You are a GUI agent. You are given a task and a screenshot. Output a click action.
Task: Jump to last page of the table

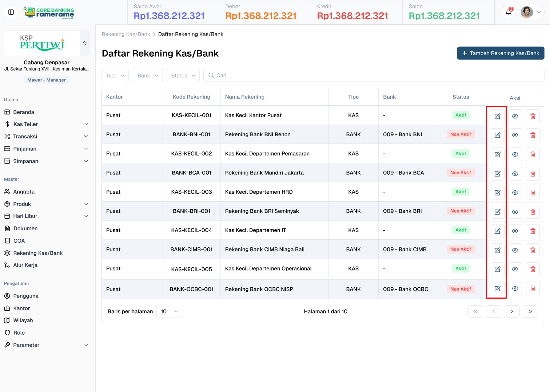pos(530,311)
